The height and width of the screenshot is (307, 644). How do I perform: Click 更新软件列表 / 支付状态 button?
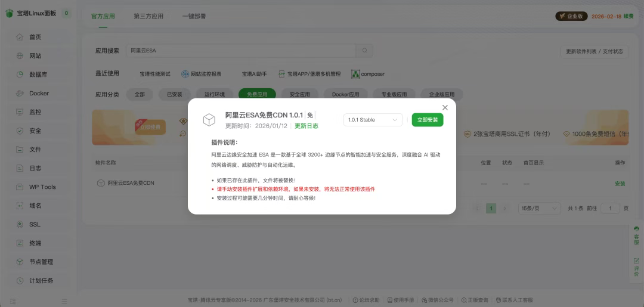click(x=594, y=52)
